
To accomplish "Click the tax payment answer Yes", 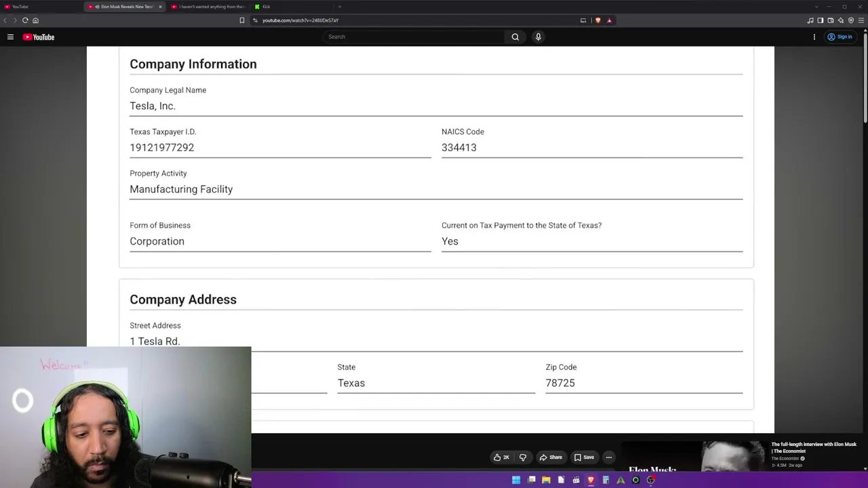I will (450, 241).
